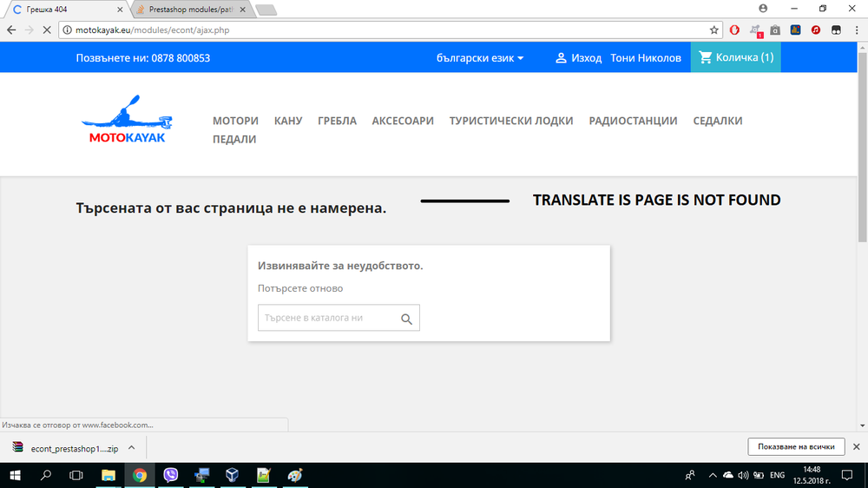
Task: Click the search magnifier in catalog search
Action: pos(406,319)
